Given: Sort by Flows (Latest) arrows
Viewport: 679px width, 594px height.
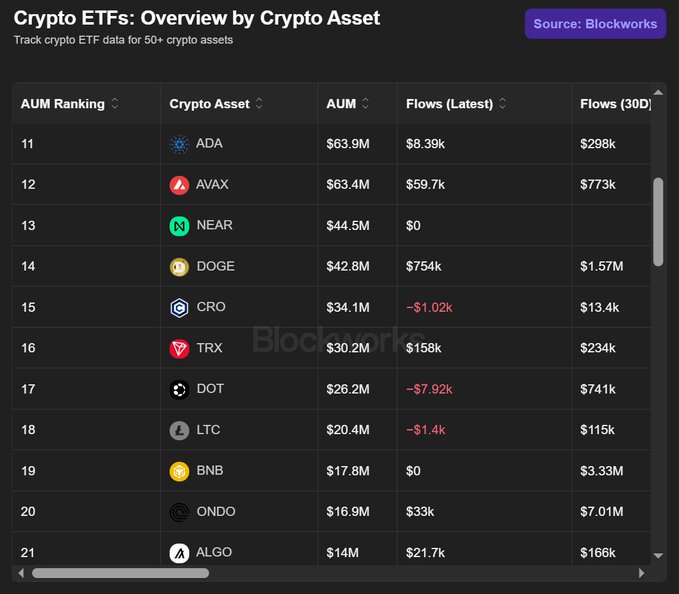Looking at the screenshot, I should (502, 103).
